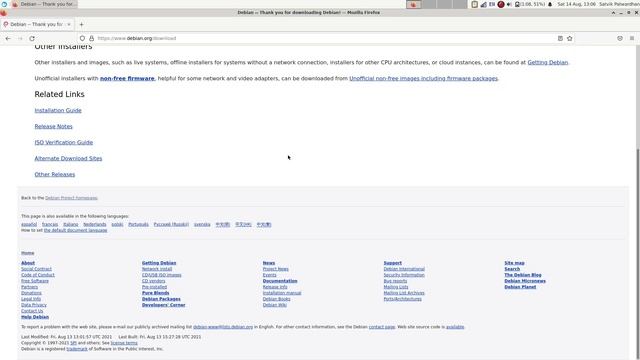This screenshot has width=640, height=360.
Task: Open the Network install footer link
Action: click(157, 269)
